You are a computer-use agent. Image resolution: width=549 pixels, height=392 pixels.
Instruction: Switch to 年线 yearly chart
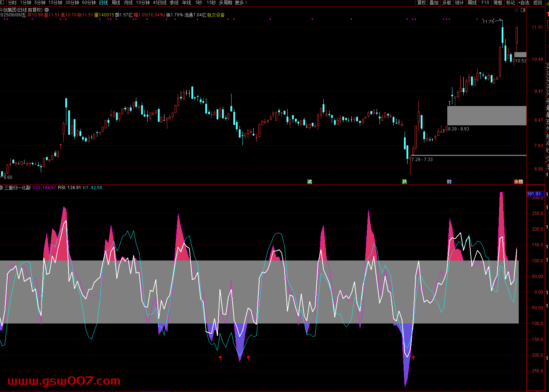[x=187, y=3]
